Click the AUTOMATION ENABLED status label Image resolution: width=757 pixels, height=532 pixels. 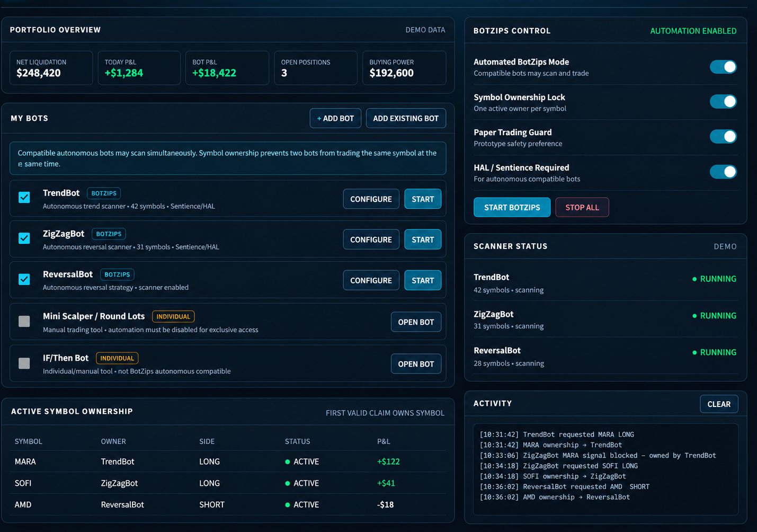click(x=693, y=31)
